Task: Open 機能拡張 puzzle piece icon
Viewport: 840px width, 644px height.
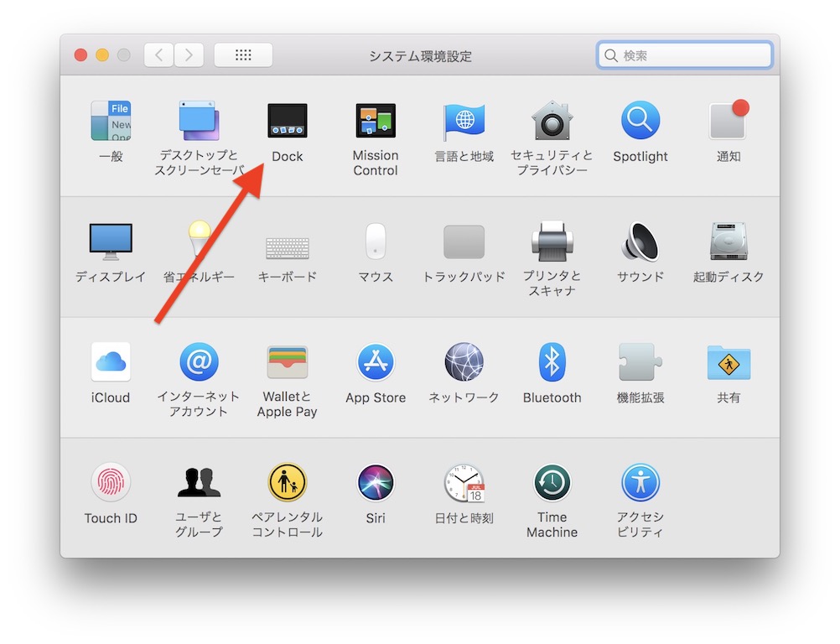Action: pos(640,361)
